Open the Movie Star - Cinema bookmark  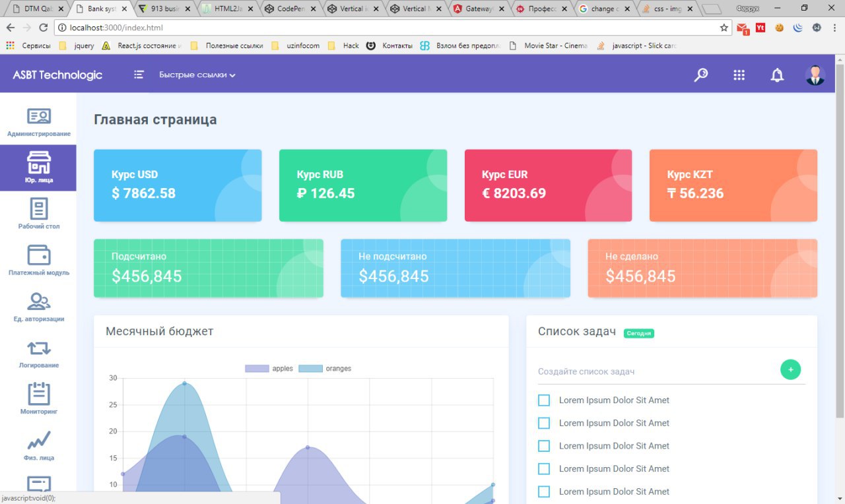pos(547,46)
